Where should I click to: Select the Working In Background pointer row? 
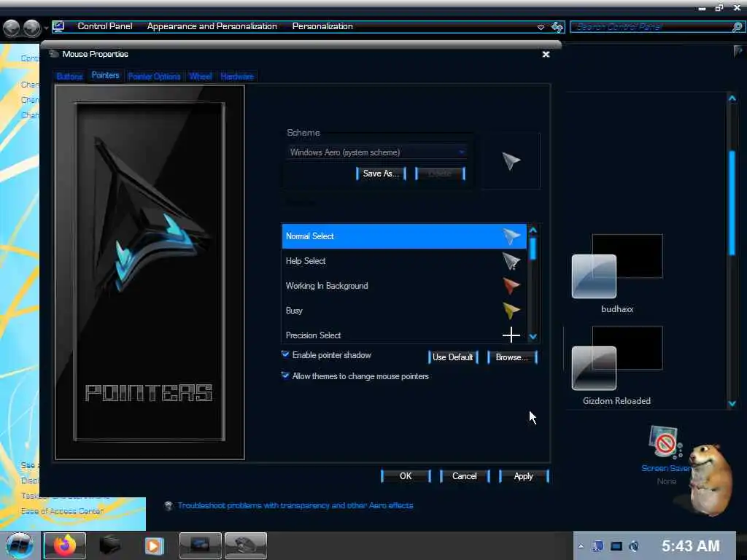[x=404, y=286]
